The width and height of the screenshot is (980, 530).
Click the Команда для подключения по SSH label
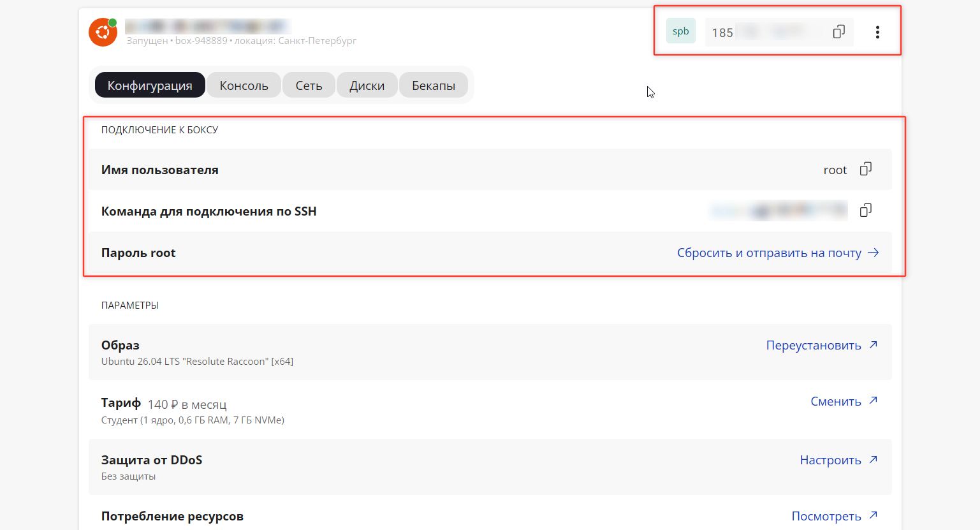click(208, 211)
